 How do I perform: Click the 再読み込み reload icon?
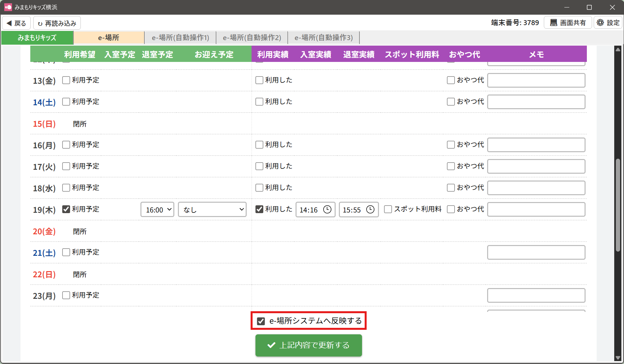pos(40,23)
